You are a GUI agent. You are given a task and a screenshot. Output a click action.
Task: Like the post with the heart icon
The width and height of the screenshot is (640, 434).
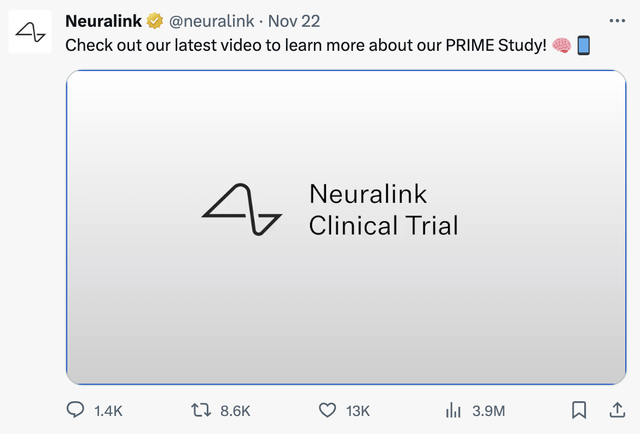[327, 410]
